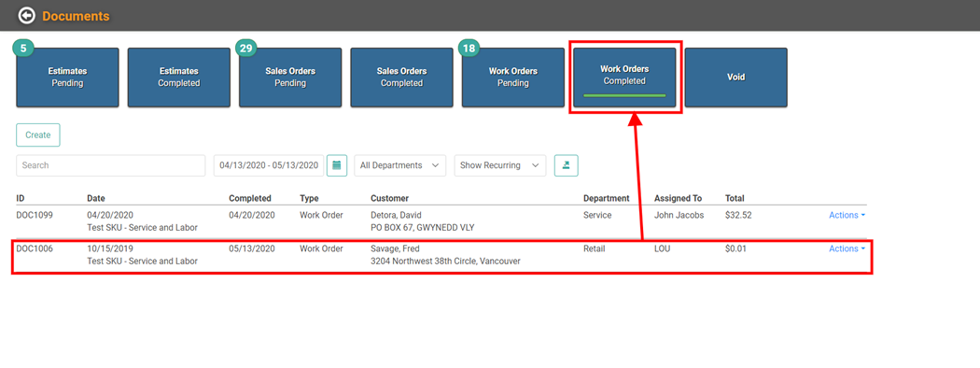
Task: Click customer name Detora, David
Action: pyautogui.click(x=397, y=216)
